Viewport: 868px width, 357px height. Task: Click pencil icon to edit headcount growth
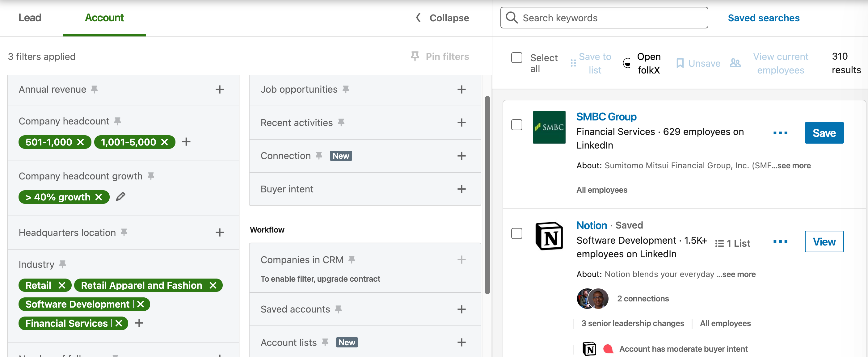coord(120,196)
